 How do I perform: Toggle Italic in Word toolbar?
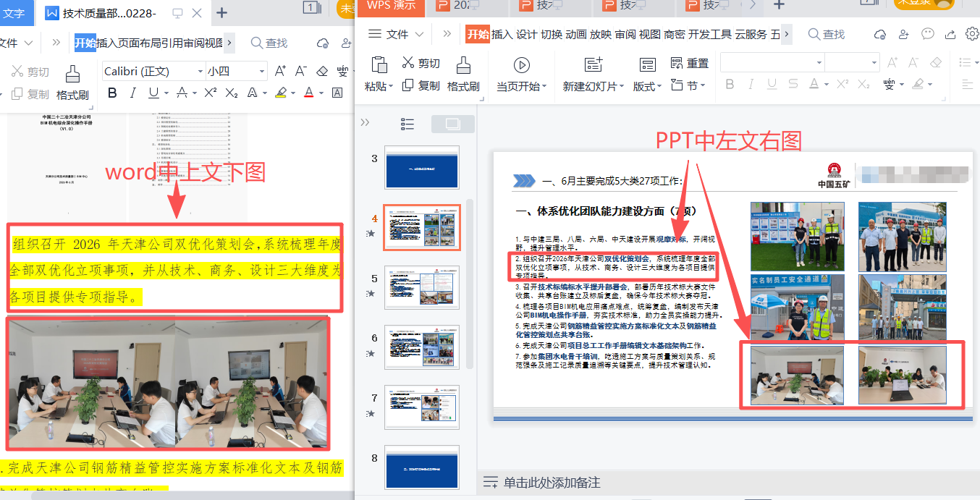point(132,93)
